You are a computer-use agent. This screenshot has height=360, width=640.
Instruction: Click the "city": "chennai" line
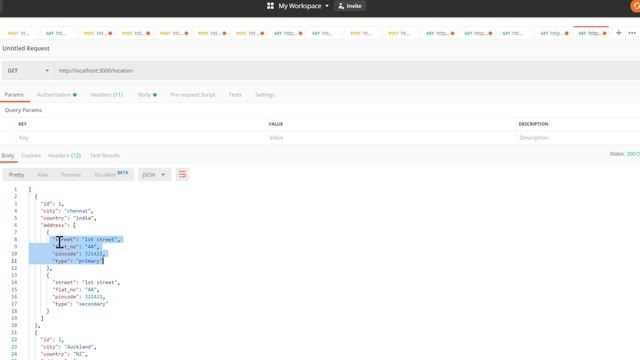pos(67,211)
